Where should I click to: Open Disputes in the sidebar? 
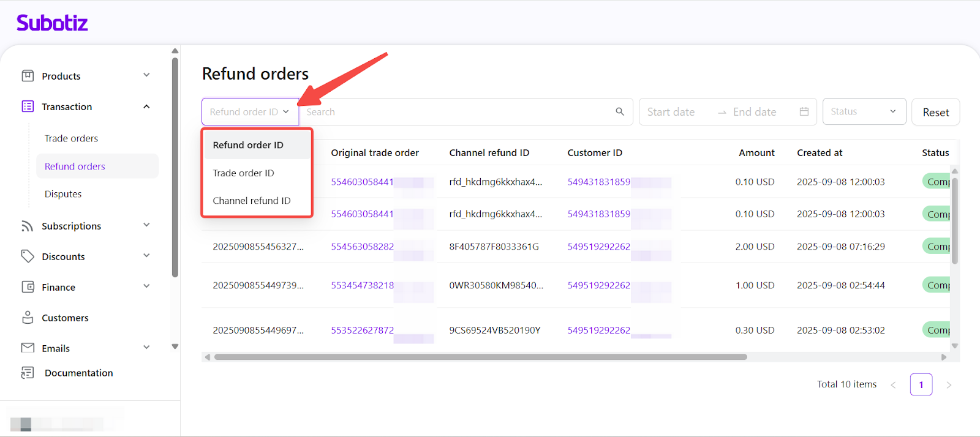(x=63, y=194)
